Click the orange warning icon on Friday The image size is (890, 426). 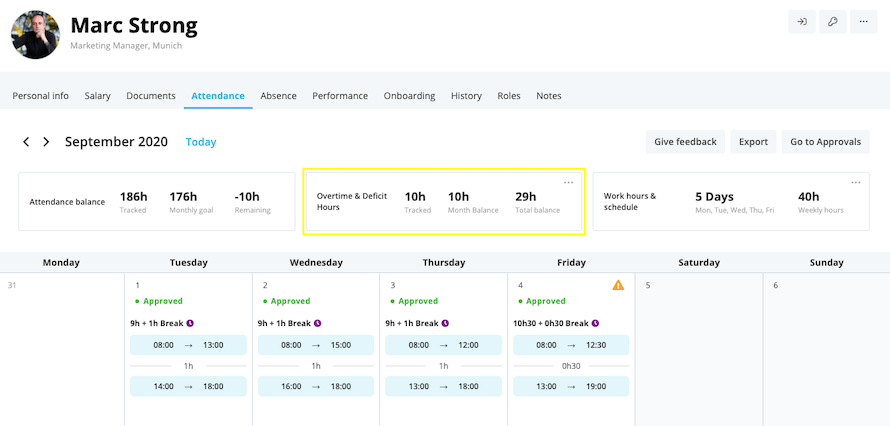[x=618, y=285]
